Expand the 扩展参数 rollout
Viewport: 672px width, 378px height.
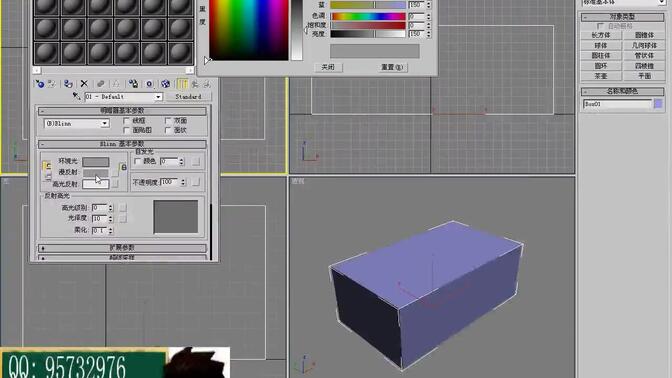(x=122, y=248)
